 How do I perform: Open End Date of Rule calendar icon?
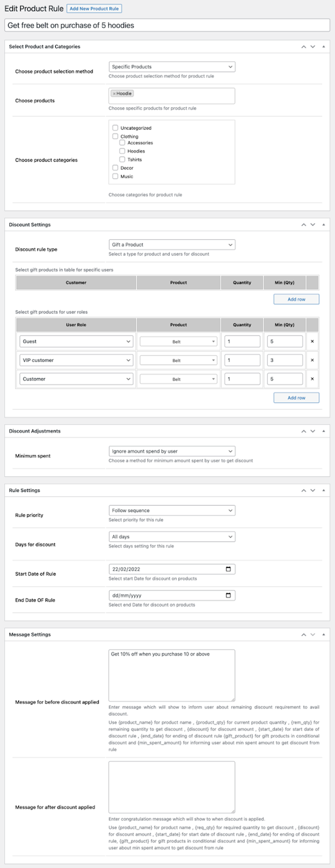pos(228,596)
